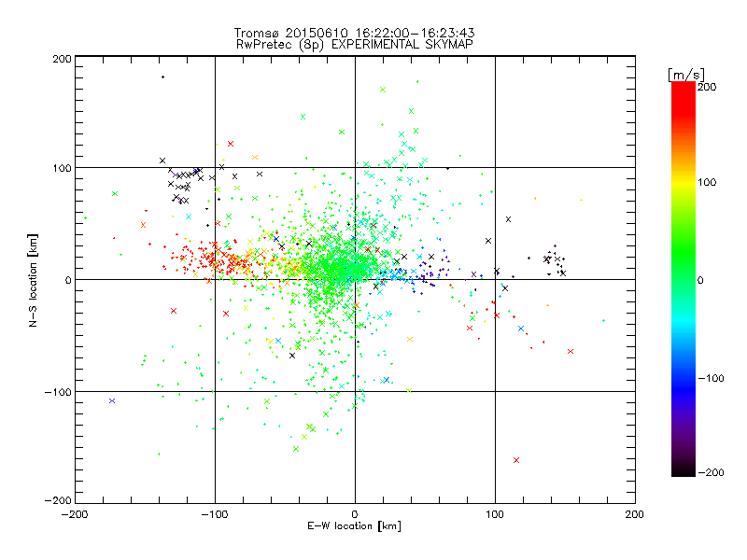Click the x-axis tick label '0'
This screenshot has width=747, height=560.
[355, 514]
